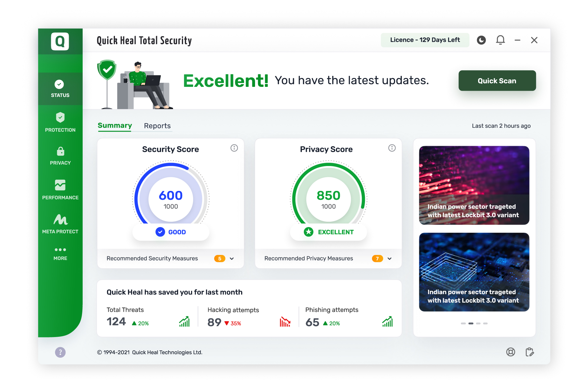This screenshot has width=588, height=383.
Task: Expand Recommended Security Measures chevron
Action: coord(232,258)
